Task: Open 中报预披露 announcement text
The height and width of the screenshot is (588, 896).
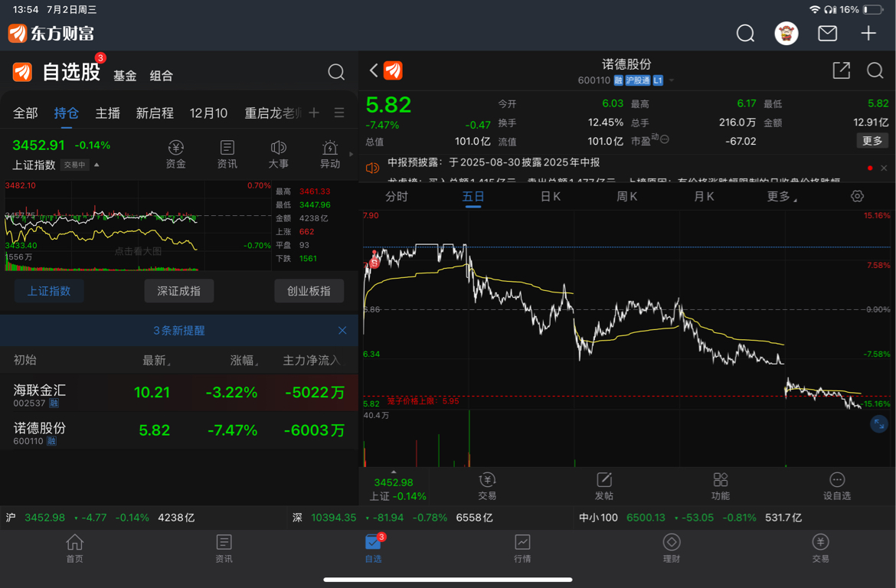Action: 494,162
